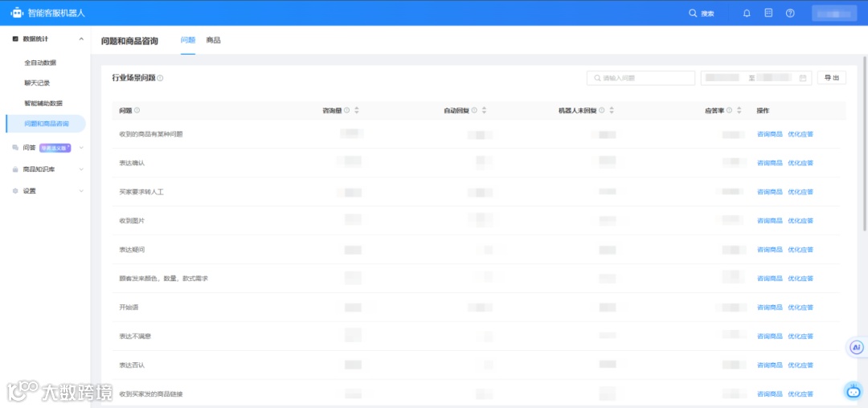Collapse the 数据统计 sidebar section
This screenshot has width=868, height=408.
81,39
